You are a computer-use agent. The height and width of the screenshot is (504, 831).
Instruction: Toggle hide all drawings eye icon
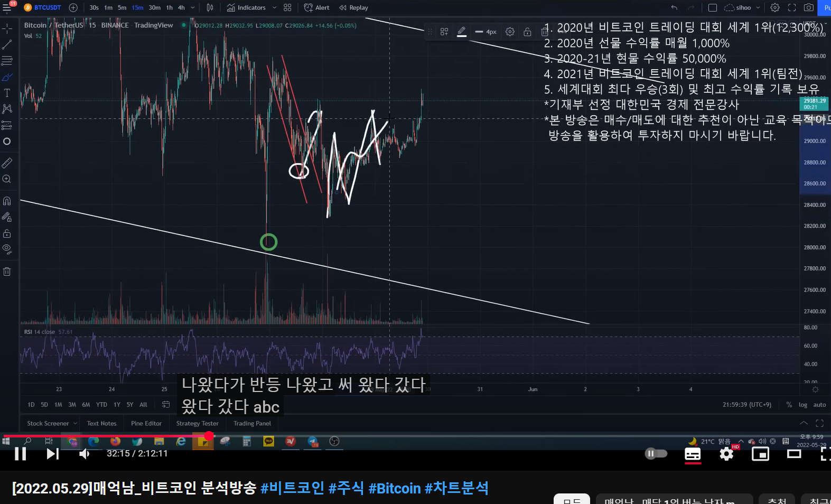pos(7,249)
